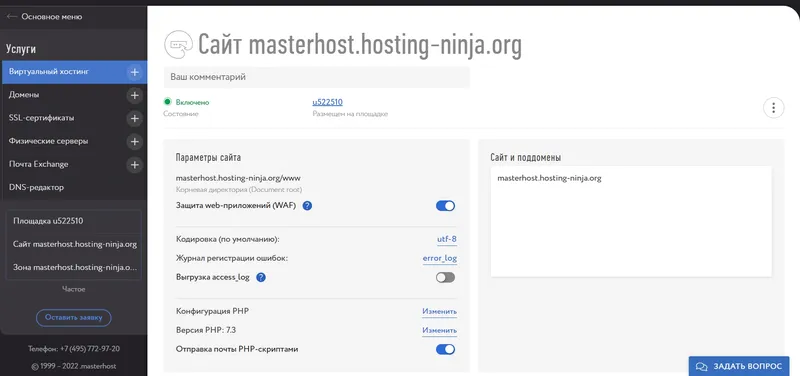Click the green Включено status indicator
This screenshot has height=376, width=800.
[167, 102]
